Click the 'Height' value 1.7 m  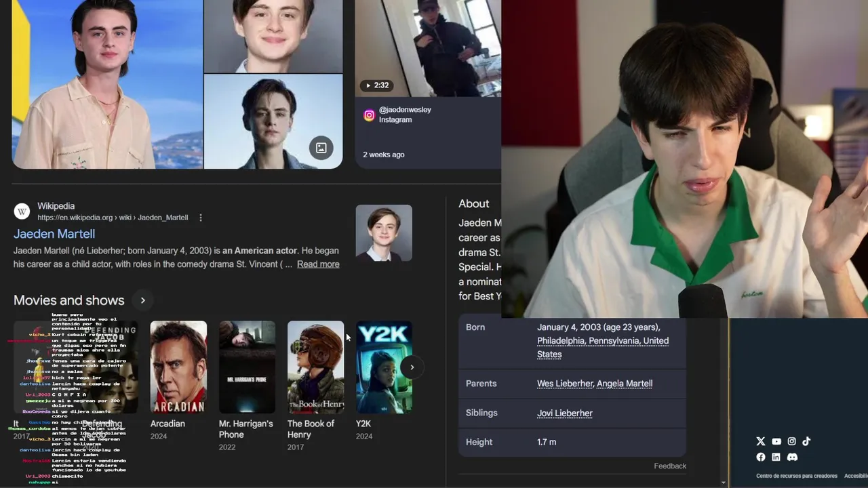(x=547, y=442)
